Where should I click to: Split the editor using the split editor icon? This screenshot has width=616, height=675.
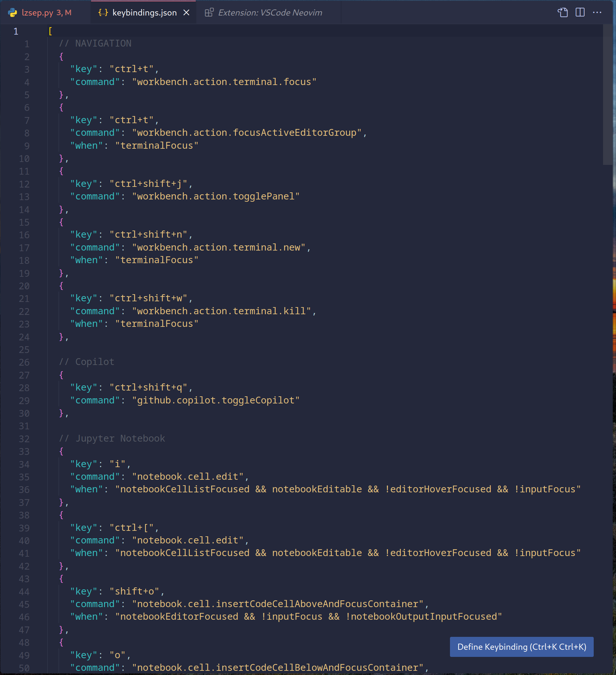tap(580, 12)
